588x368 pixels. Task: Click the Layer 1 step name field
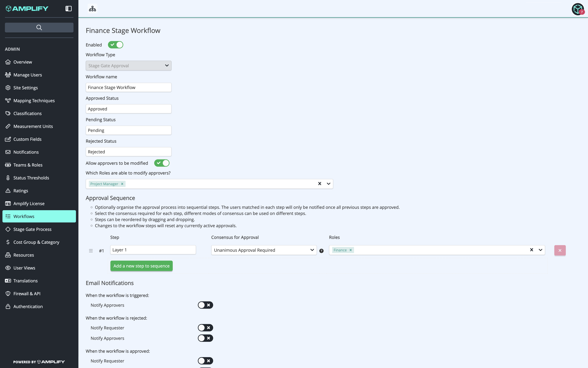(153, 250)
